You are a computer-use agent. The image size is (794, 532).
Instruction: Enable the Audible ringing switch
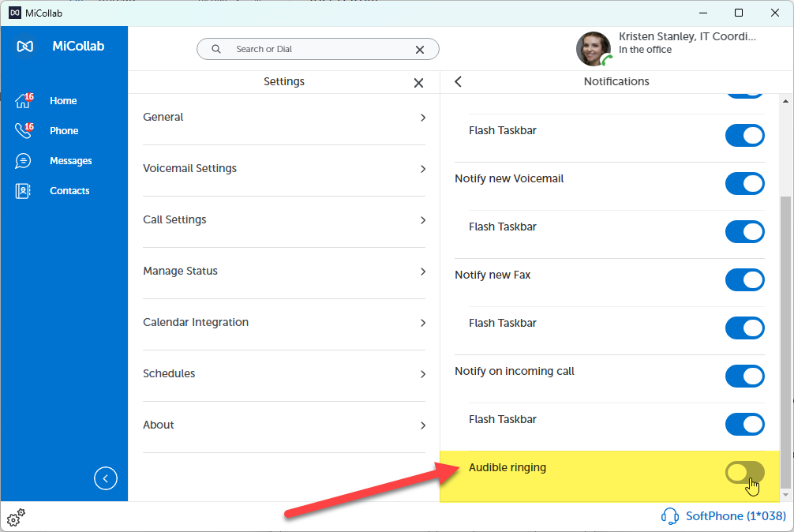click(x=744, y=472)
